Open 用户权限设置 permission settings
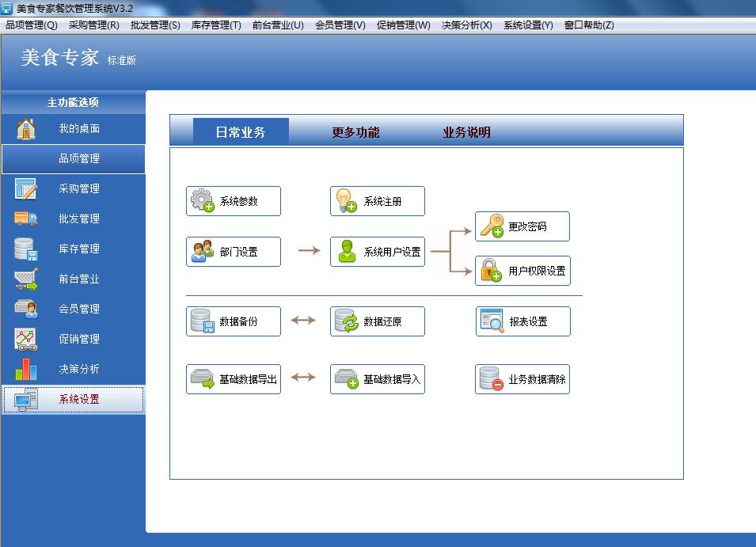The width and height of the screenshot is (756, 547). coord(522,270)
